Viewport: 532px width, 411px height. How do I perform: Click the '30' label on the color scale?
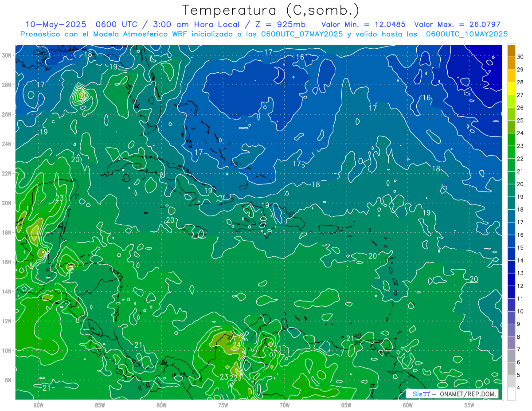520,57
